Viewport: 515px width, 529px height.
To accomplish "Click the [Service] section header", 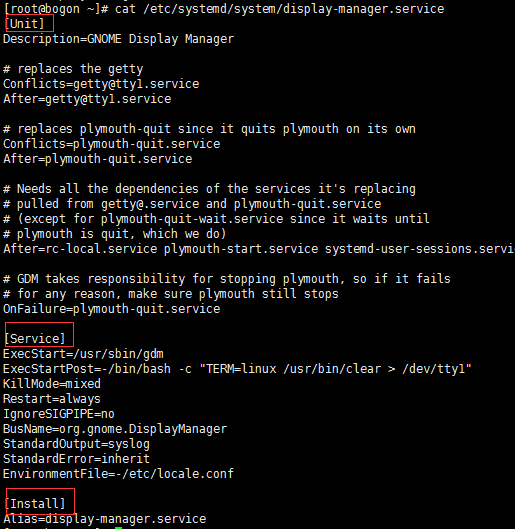I will pyautogui.click(x=35, y=338).
